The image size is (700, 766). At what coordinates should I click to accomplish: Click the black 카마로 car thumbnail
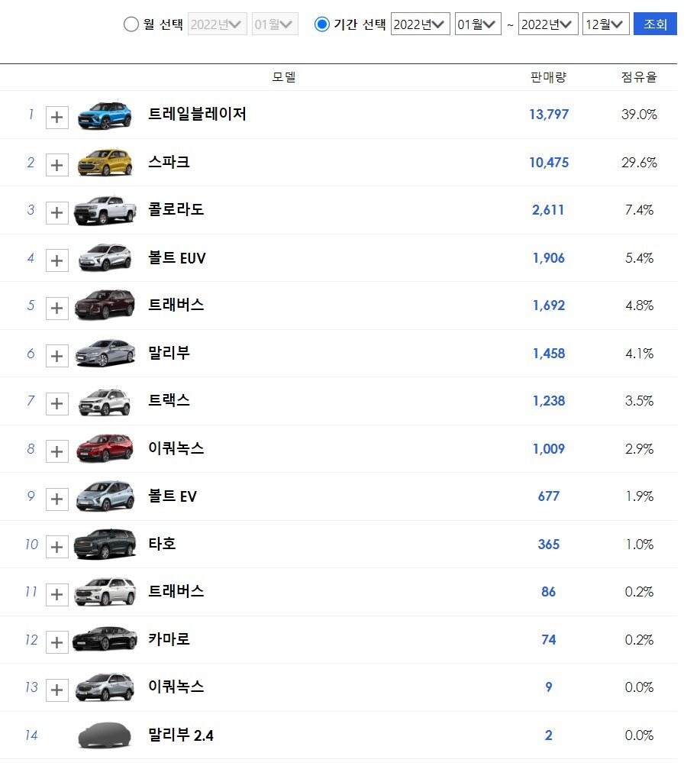coord(105,638)
